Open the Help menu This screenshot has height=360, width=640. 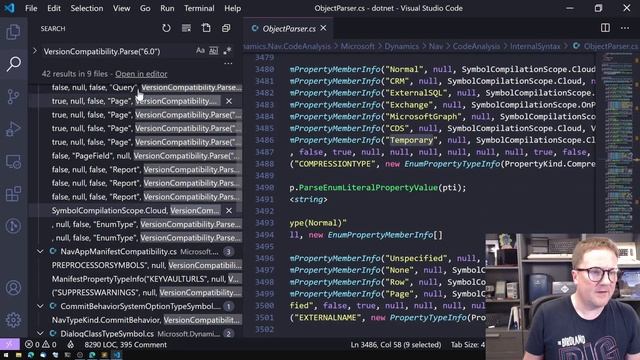point(233,8)
